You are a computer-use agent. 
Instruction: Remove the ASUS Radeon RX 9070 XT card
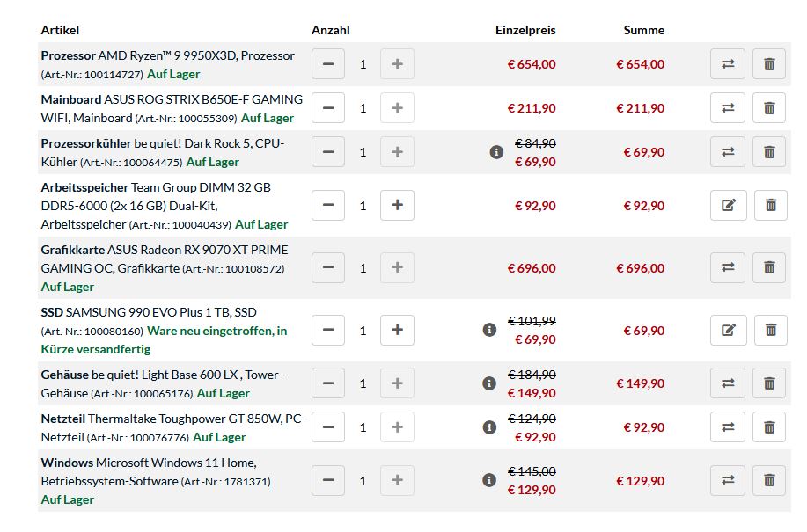pos(769,267)
